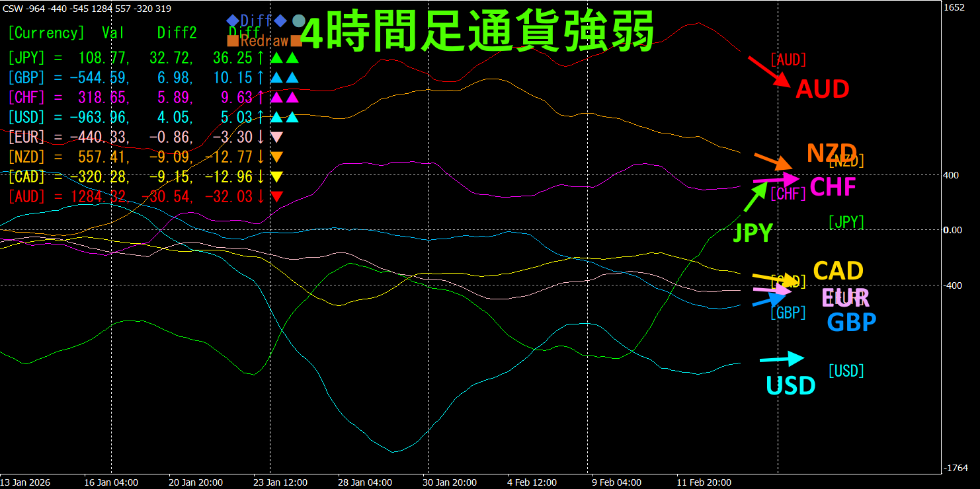The width and height of the screenshot is (980, 489).
Task: Click the yellow down arrow after -12.96
Action: click(x=261, y=177)
